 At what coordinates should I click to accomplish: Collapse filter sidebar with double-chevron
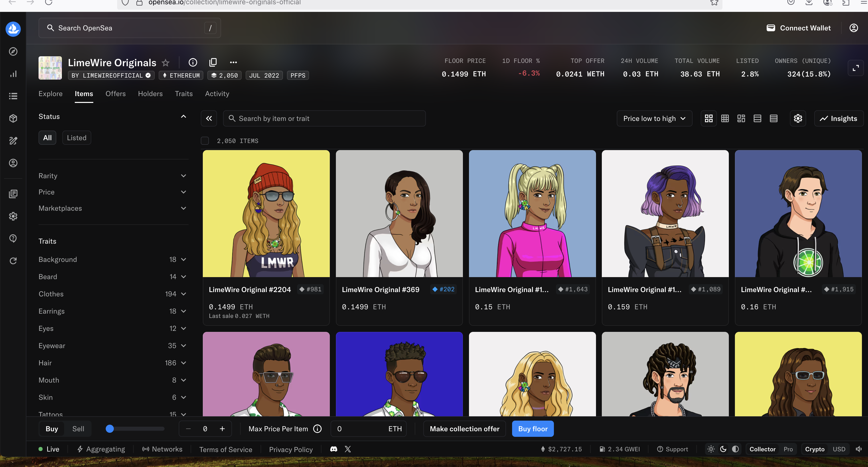209,119
